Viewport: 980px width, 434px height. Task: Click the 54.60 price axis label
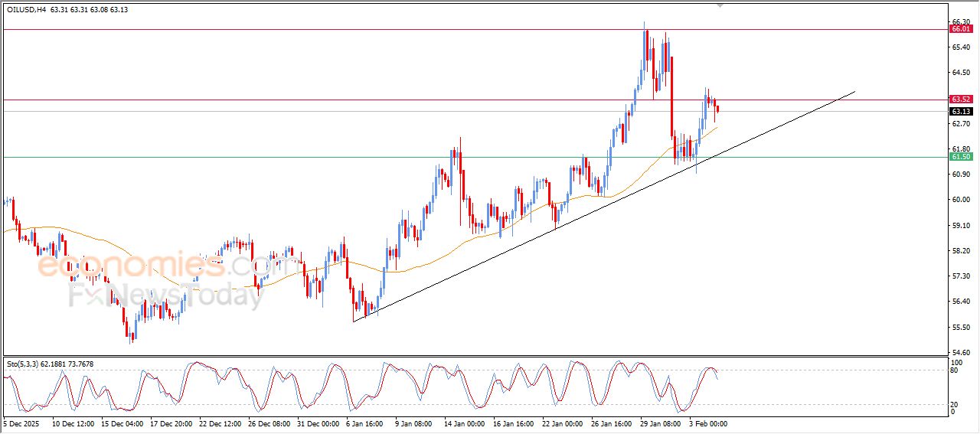point(962,353)
